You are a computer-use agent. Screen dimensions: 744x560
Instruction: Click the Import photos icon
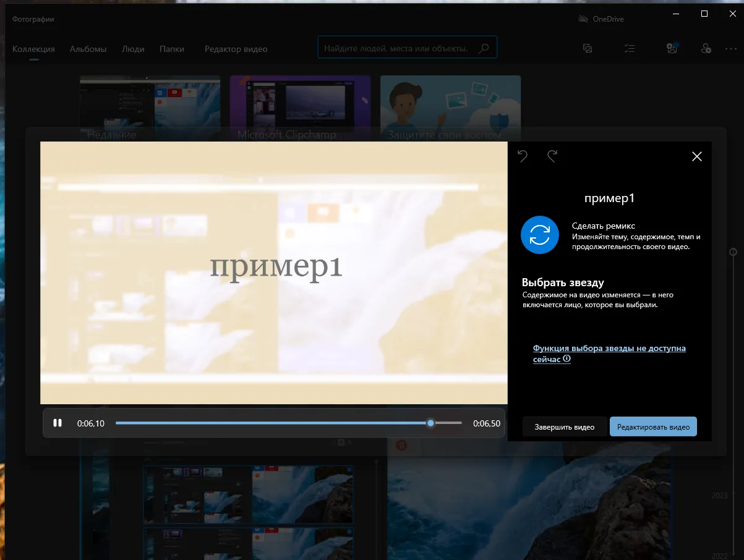672,48
